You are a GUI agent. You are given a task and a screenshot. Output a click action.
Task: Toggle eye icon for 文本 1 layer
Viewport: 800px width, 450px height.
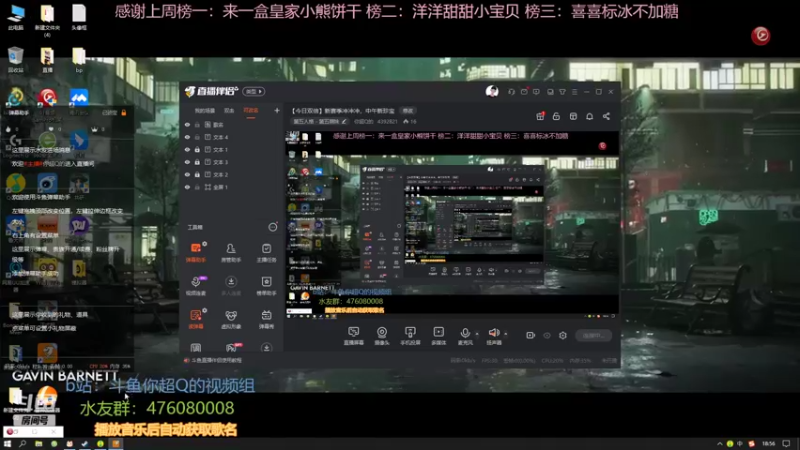(x=187, y=150)
